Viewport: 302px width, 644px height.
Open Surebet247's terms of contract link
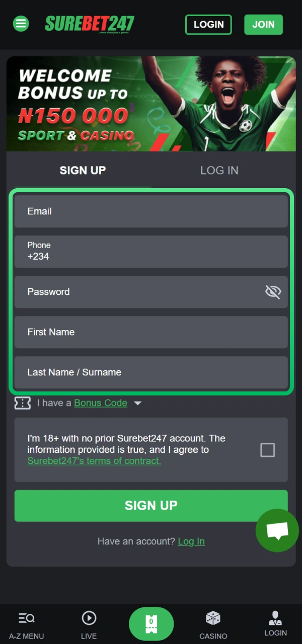[x=94, y=461]
